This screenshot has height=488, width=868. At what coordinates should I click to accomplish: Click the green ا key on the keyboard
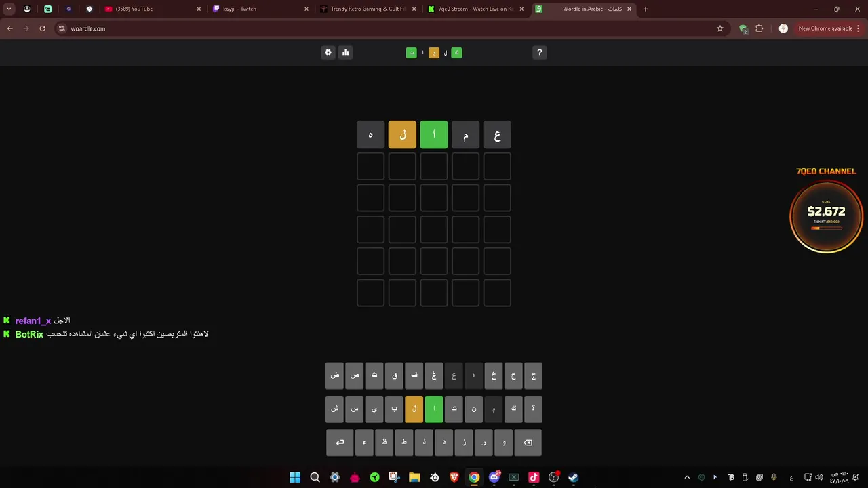coord(434,409)
